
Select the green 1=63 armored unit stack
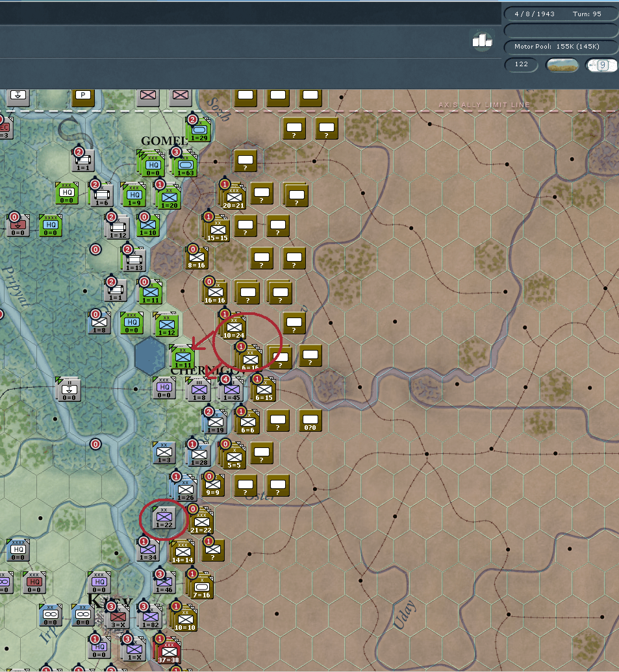185,165
